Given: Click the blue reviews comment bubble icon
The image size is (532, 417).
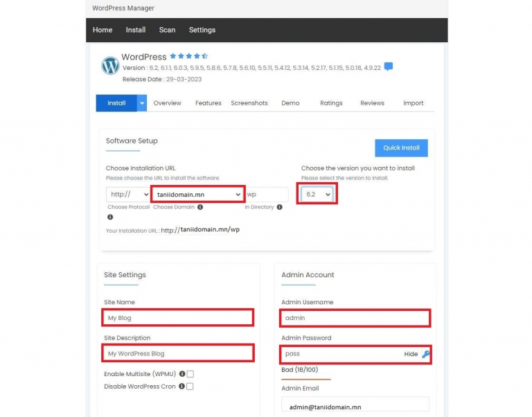Looking at the screenshot, I should pos(389,66).
